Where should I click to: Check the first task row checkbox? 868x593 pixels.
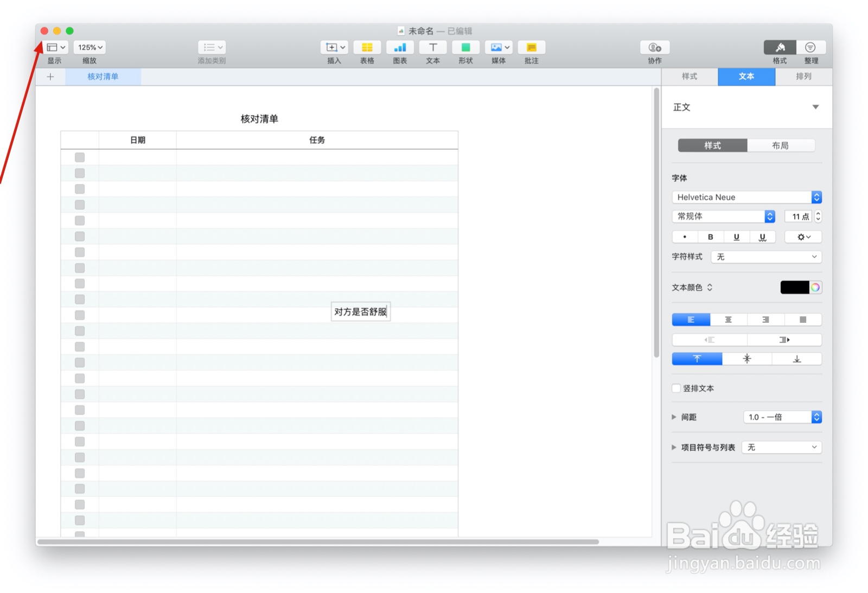[80, 157]
